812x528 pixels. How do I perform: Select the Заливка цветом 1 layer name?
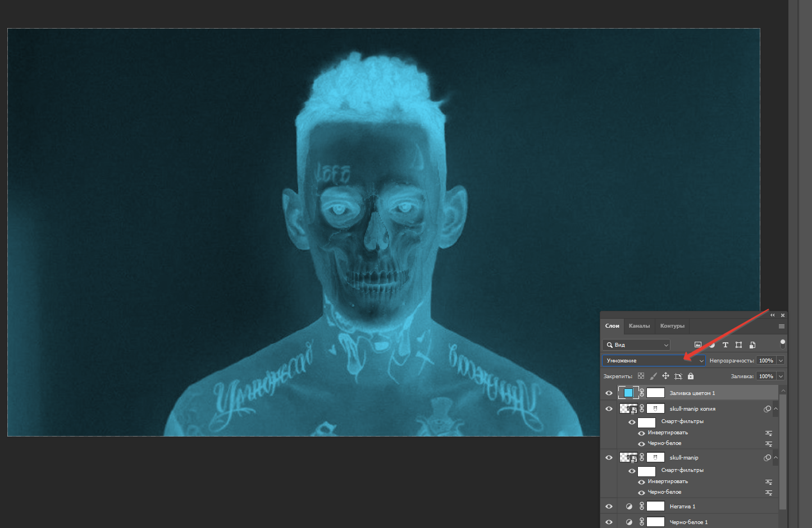point(692,393)
